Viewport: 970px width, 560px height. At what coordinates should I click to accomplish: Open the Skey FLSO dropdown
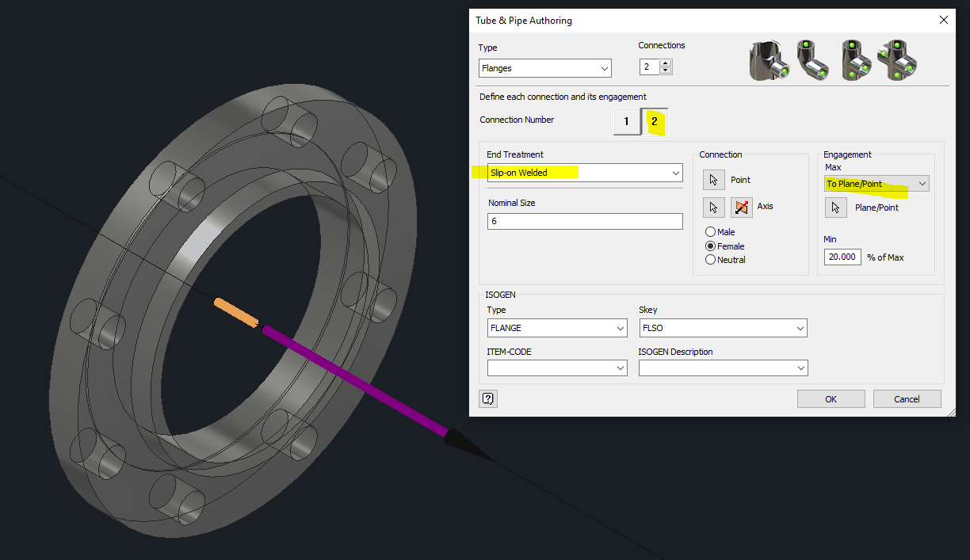723,328
